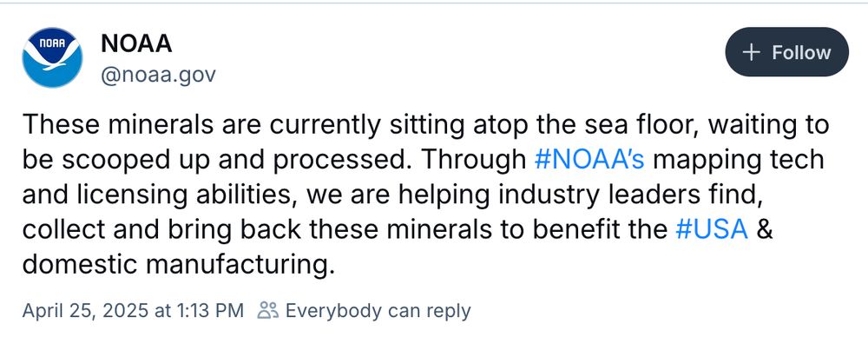
Task: Open the #USA hashtag
Action: click(712, 229)
